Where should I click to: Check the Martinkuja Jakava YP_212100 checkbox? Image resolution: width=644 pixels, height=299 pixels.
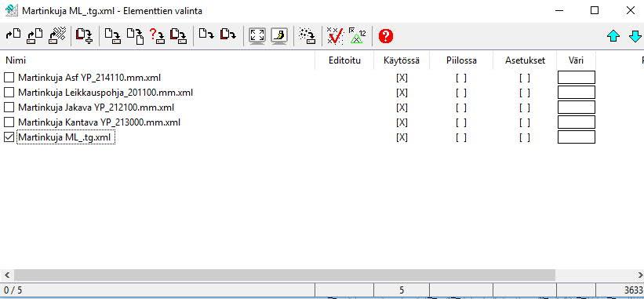[x=9, y=108]
